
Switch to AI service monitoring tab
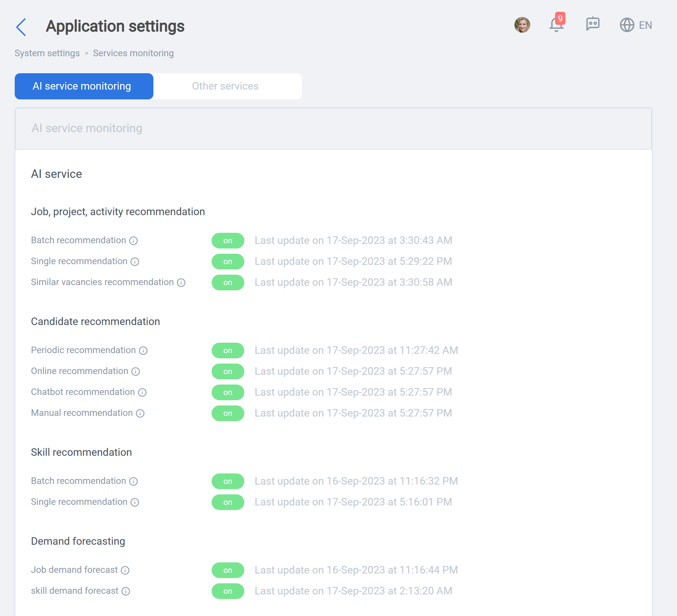coord(84,86)
